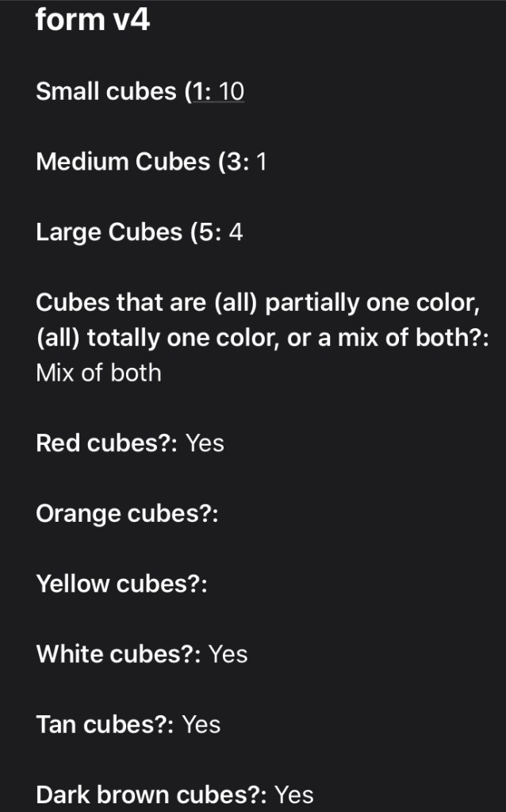Tap the "Red cubes?:" label
The image size is (506, 812).
tap(107, 443)
